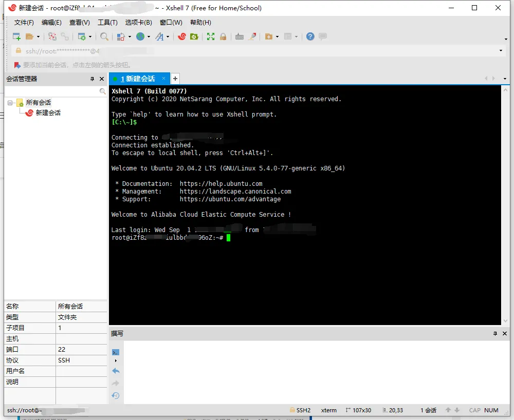
Task: Click the 107x30 terminal size indicator
Action: point(358,410)
